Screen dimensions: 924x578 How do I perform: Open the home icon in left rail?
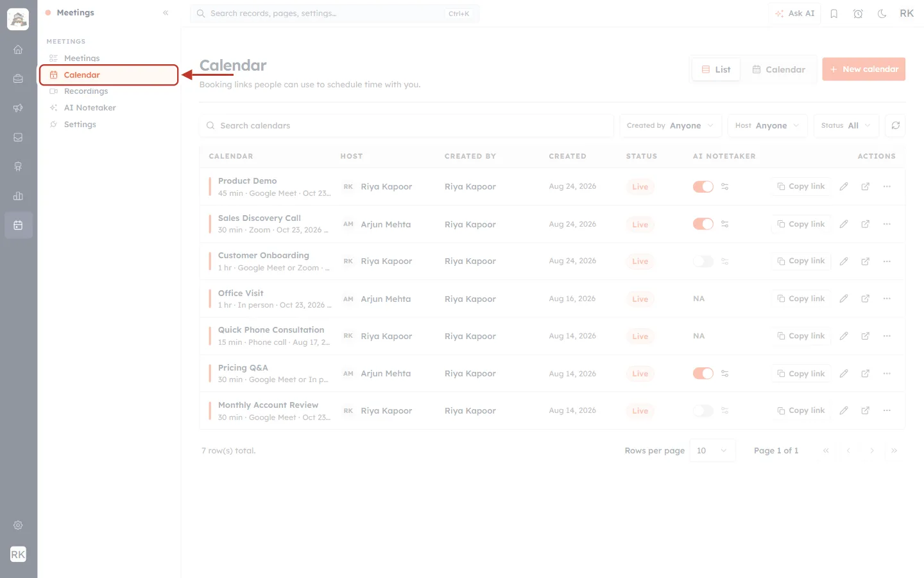tap(18, 49)
